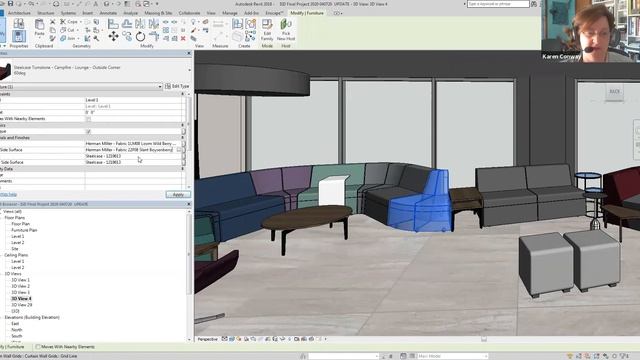Open the Structure ribbon tab
The image size is (640, 360).
[45, 13]
